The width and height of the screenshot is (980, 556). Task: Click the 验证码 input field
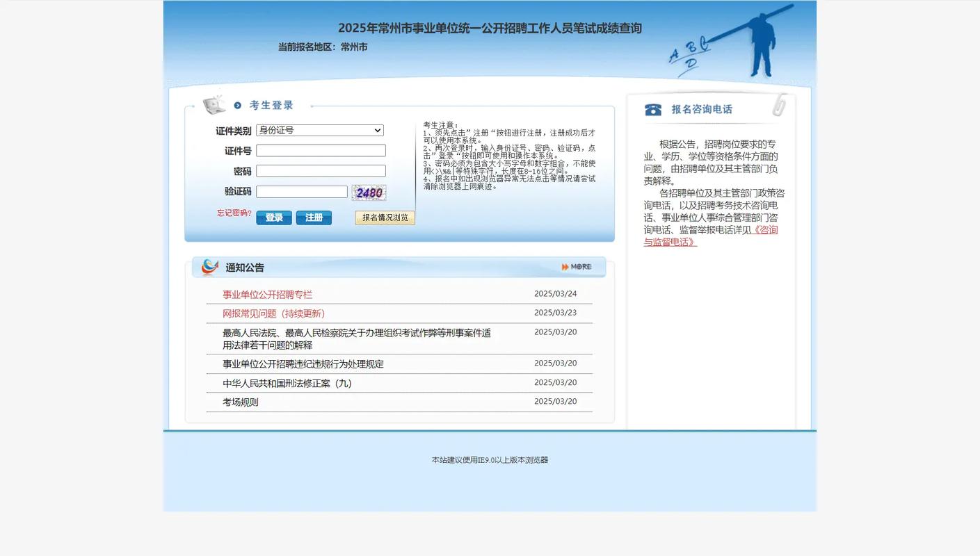301,190
